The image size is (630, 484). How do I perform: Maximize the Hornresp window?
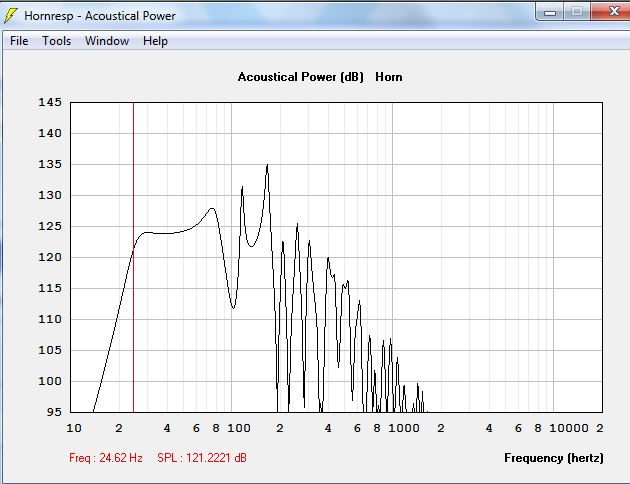point(577,11)
